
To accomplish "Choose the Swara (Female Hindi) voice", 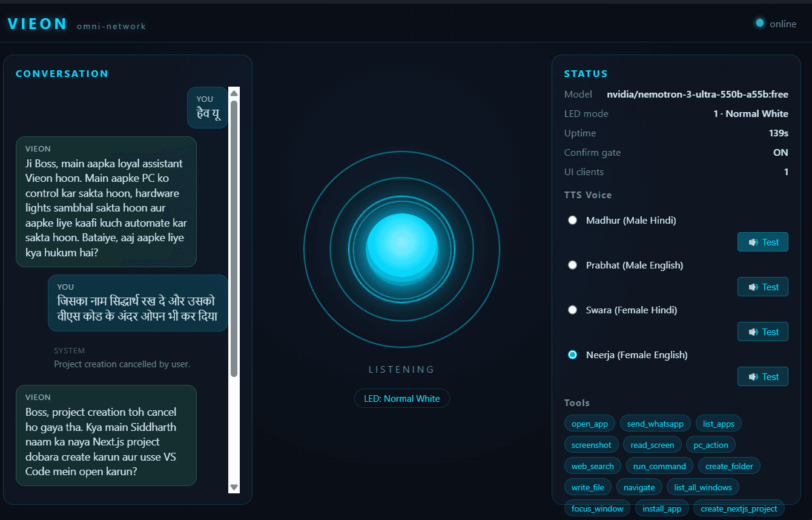I will [572, 310].
